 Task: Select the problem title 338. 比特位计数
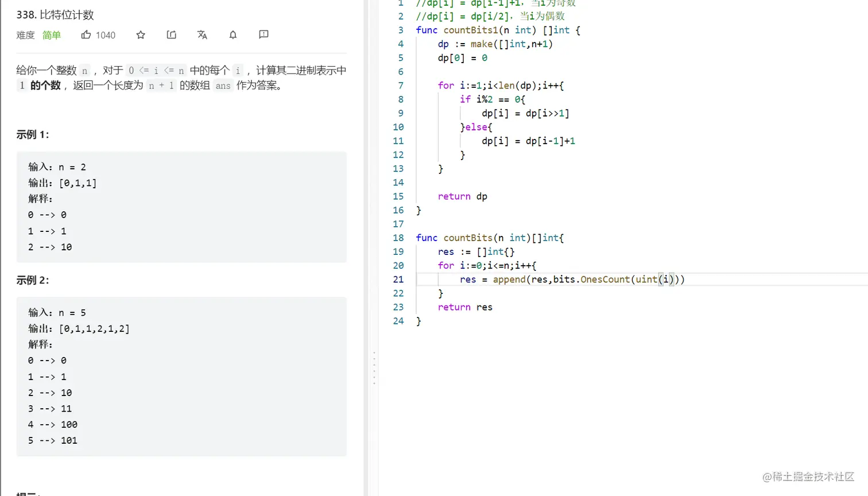pos(55,15)
